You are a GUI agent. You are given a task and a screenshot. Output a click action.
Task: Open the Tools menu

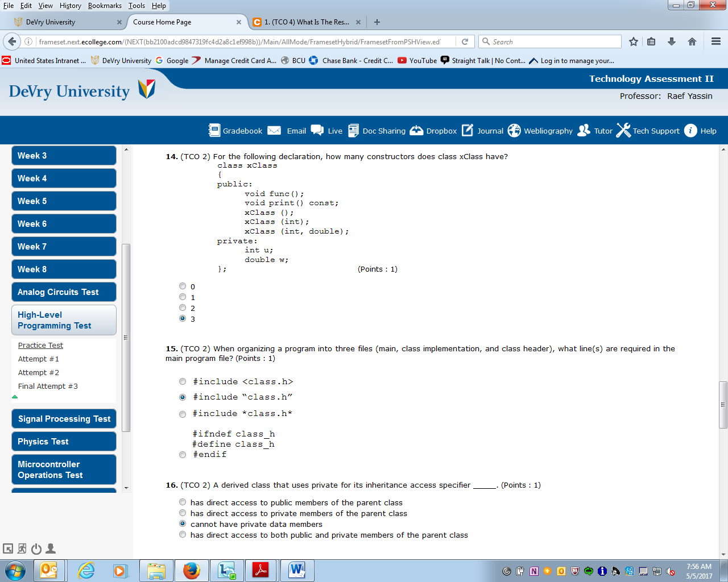(x=136, y=6)
